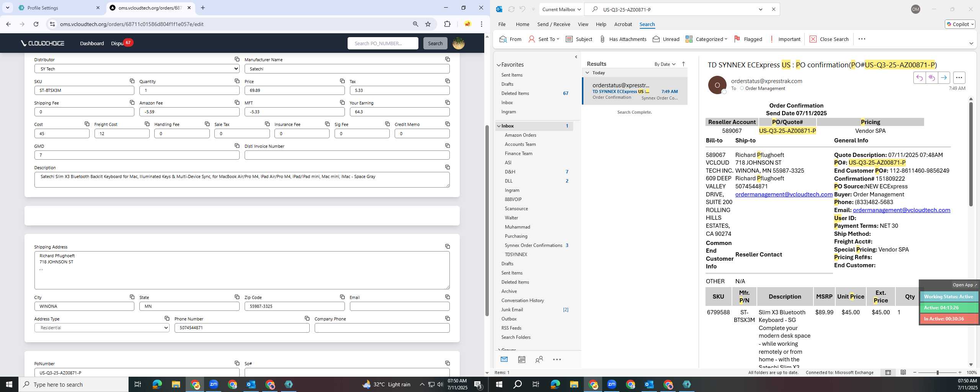Image resolution: width=980 pixels, height=392 pixels.
Task: Toggle Copilot button in Outlook
Action: click(x=960, y=24)
